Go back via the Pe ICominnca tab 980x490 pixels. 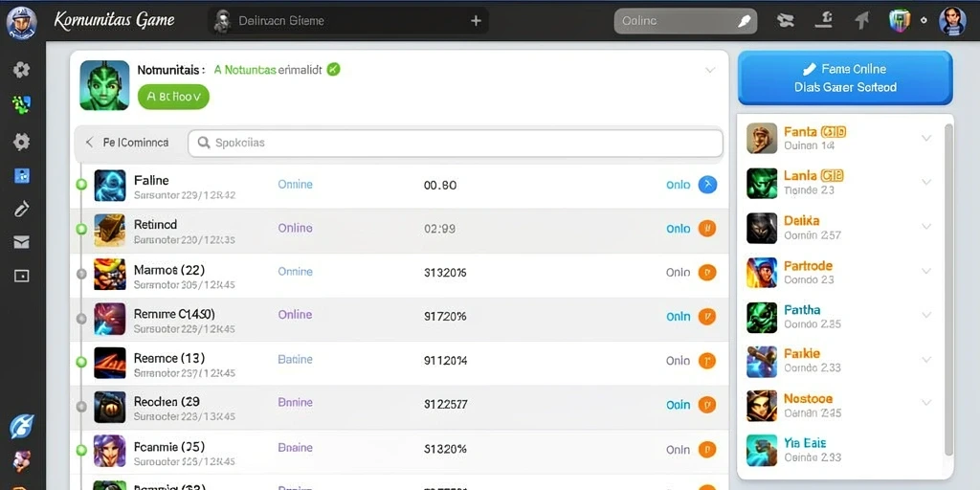[127, 143]
